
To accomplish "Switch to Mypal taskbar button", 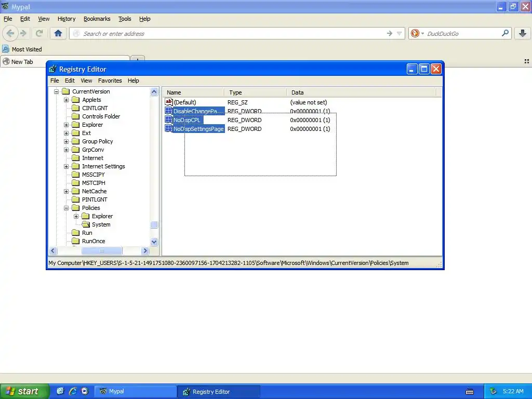I will tap(135, 391).
